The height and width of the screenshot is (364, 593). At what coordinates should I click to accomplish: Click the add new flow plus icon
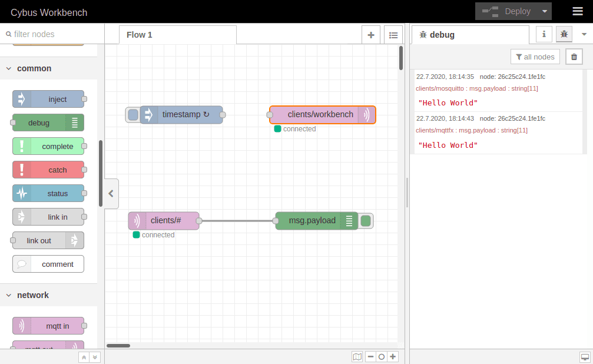click(371, 35)
